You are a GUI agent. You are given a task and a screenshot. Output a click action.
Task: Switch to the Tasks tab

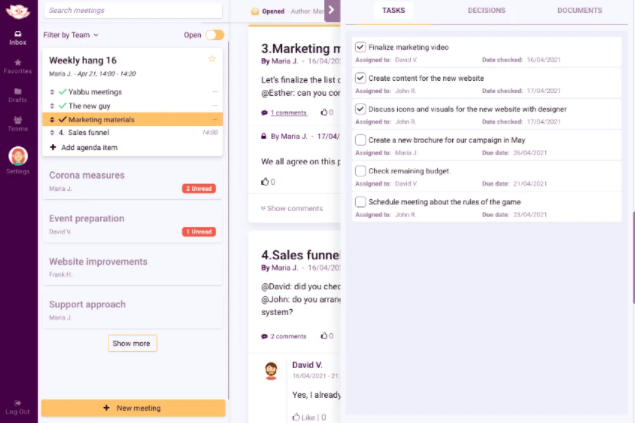pos(393,11)
